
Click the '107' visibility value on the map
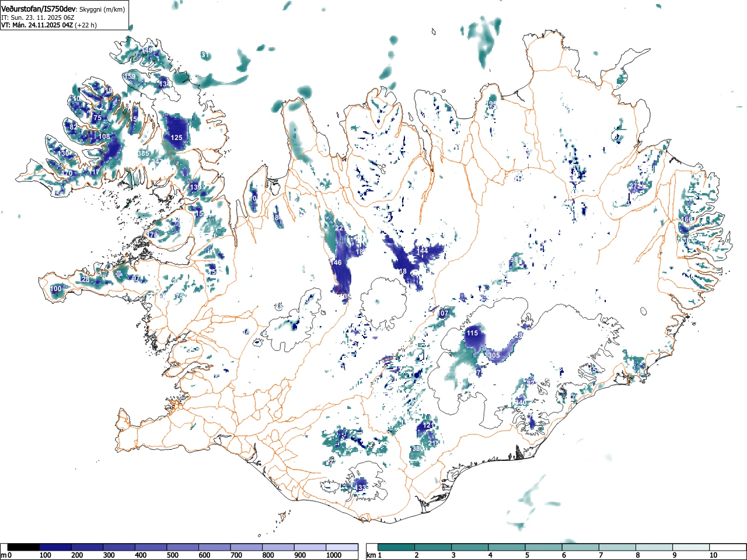[444, 313]
